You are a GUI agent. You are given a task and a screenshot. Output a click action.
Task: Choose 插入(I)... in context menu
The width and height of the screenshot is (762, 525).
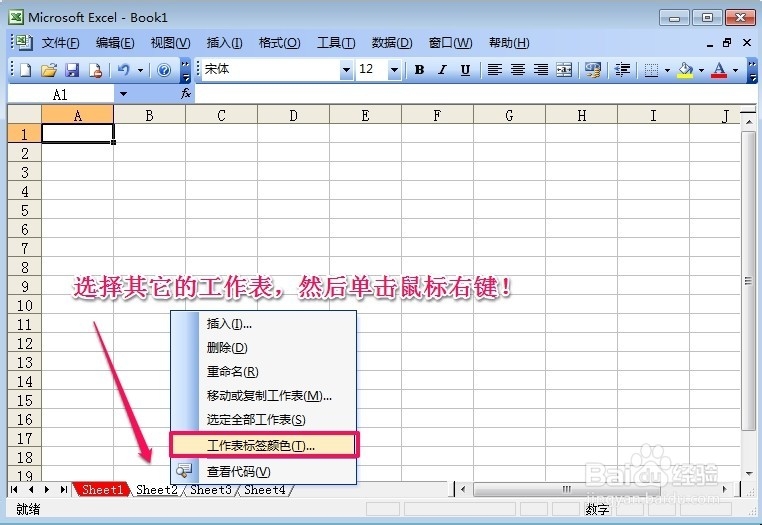pyautogui.click(x=263, y=324)
